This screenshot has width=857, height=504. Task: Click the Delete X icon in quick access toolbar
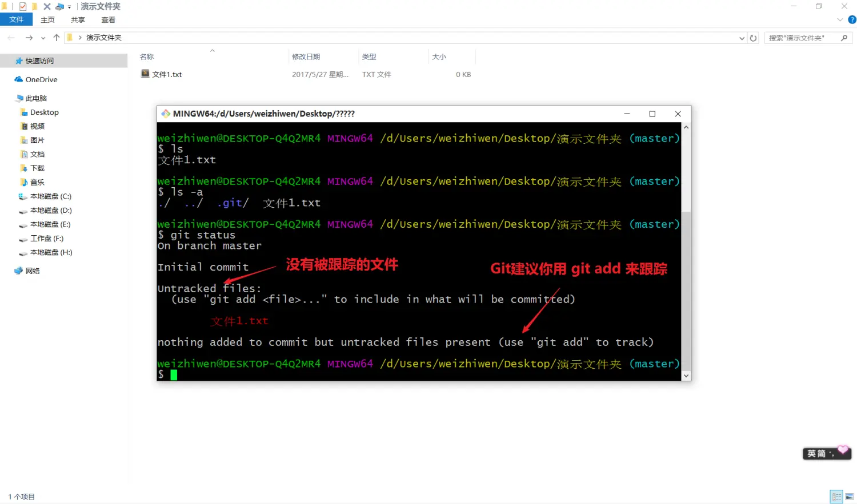pyautogui.click(x=47, y=7)
